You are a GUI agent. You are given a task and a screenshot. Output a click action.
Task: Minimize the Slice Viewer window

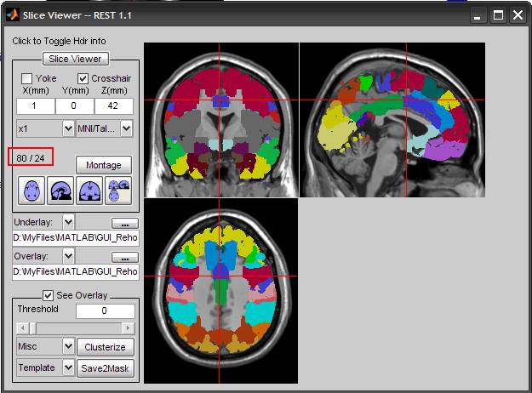point(478,15)
